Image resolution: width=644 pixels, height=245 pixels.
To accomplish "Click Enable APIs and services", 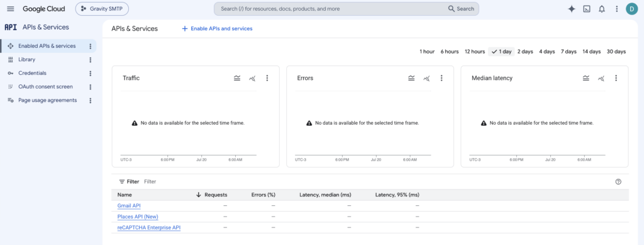I will (217, 29).
